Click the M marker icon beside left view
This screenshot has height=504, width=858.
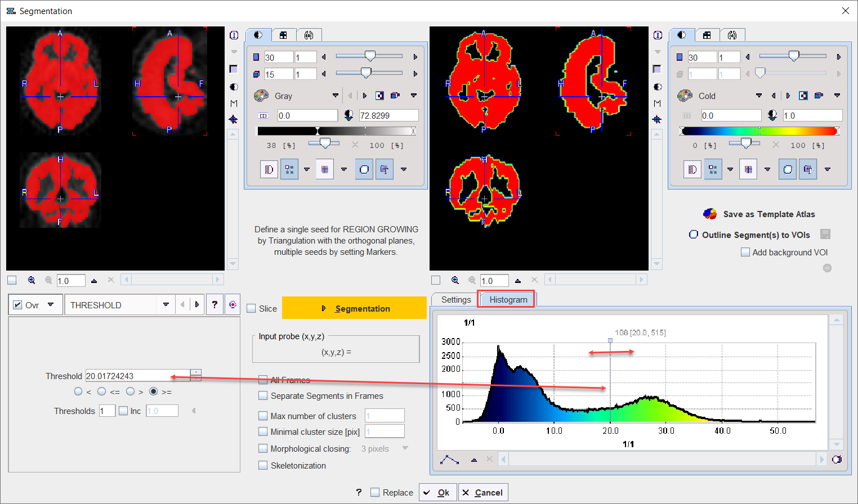tap(234, 103)
